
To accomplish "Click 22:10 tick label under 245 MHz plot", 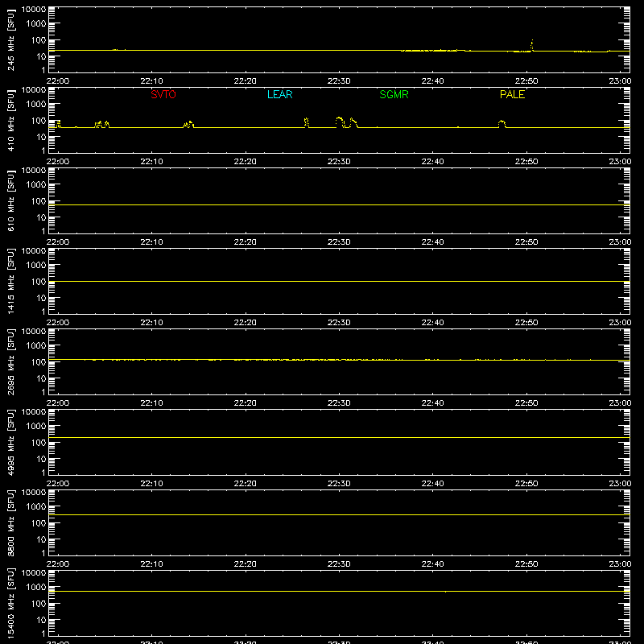I will [x=151, y=81].
